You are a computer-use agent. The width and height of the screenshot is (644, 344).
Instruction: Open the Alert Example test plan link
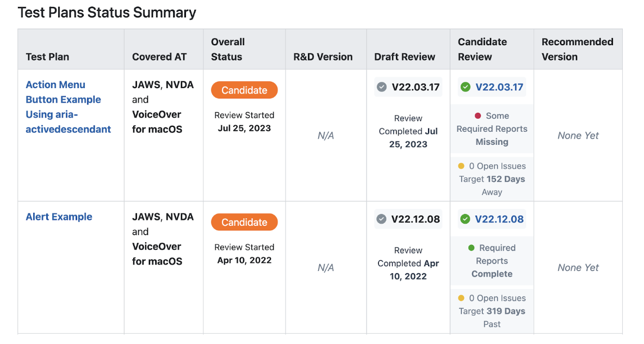tap(59, 217)
